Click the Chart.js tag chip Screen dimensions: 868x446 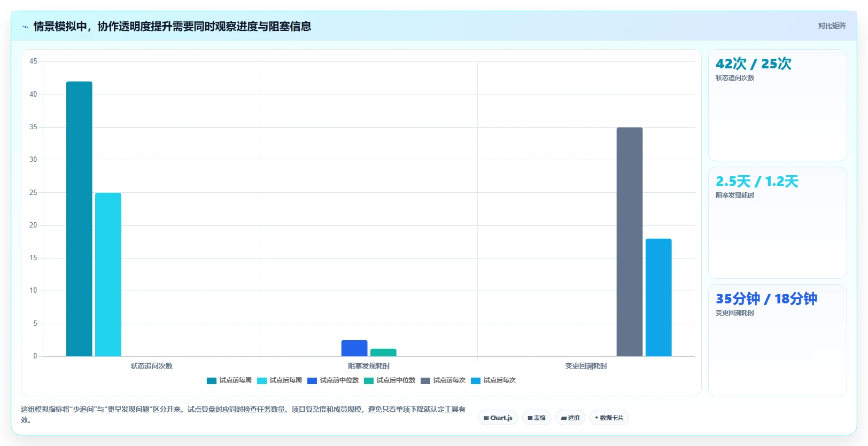498,418
